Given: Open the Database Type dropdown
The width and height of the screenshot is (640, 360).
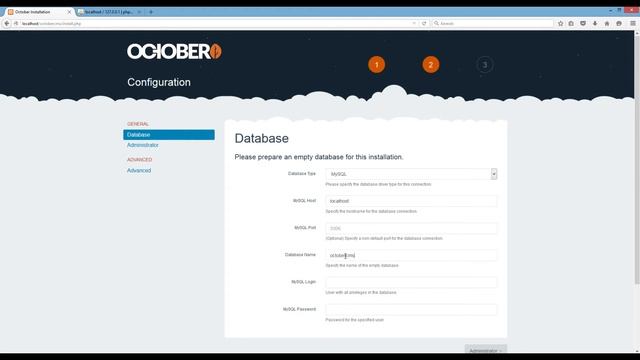Looking at the screenshot, I should [411, 174].
